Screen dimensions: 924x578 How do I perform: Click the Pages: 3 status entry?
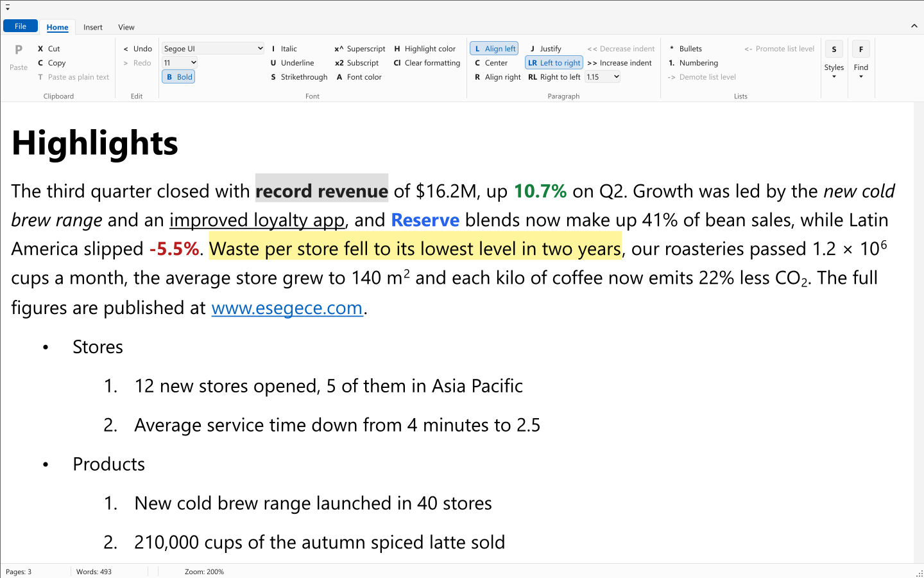[19, 572]
